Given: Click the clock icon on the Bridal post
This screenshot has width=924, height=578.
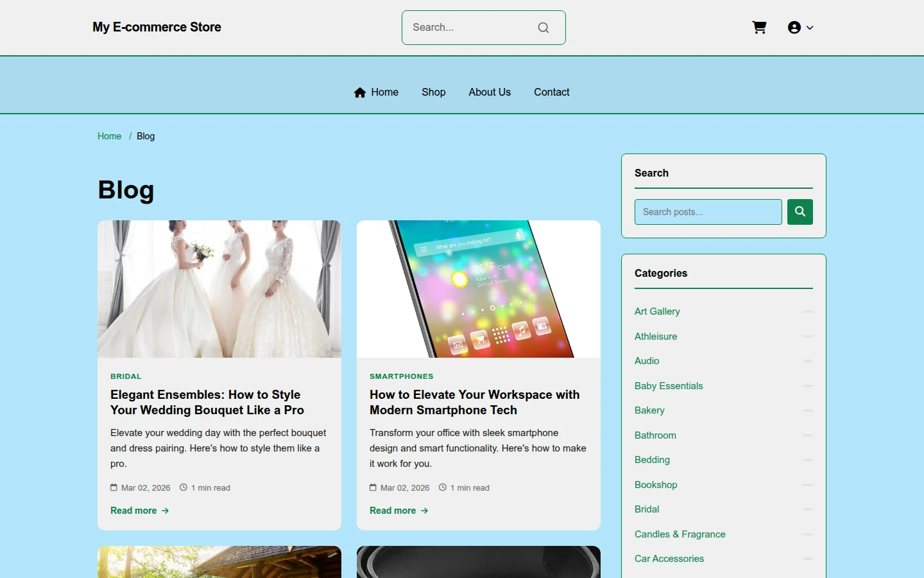Looking at the screenshot, I should point(184,487).
